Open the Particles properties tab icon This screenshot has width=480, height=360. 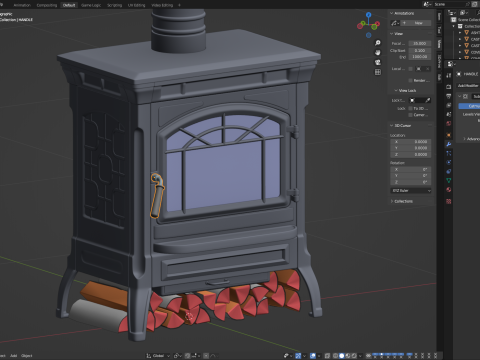click(449, 153)
